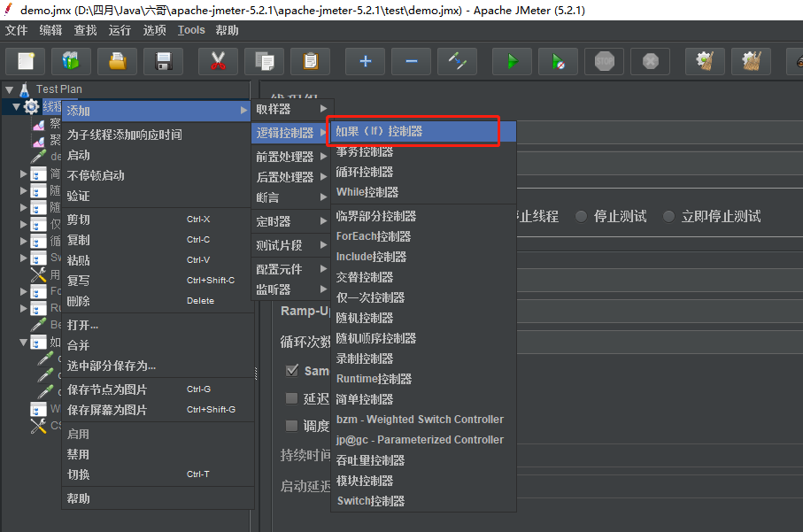Image resolution: width=803 pixels, height=532 pixels.
Task: Open the 断言 submenu
Action: pyautogui.click(x=292, y=197)
